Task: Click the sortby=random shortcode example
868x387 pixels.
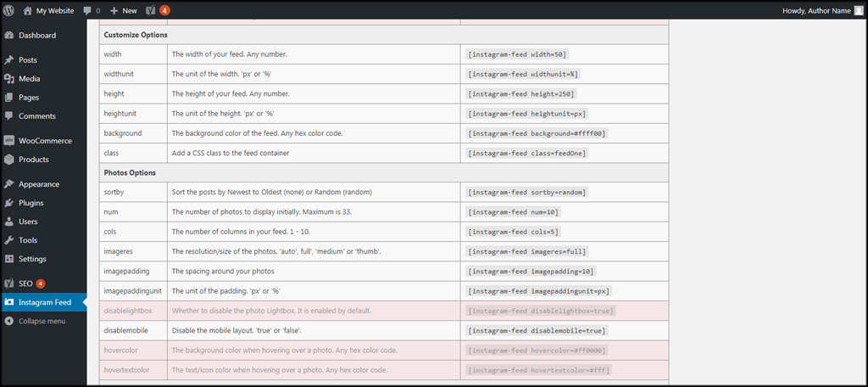Action: 526,192
